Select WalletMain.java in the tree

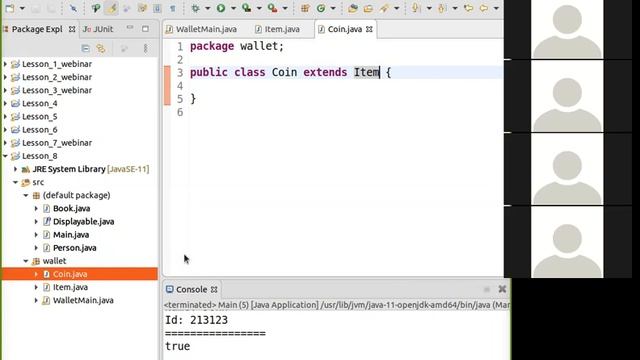tap(83, 300)
